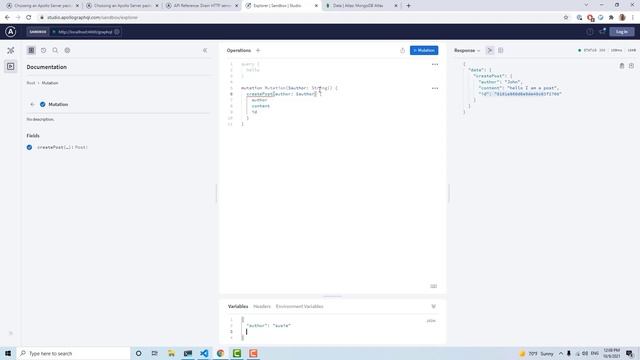Run the Mutation with the blue button
The width and height of the screenshot is (640, 360).
click(424, 50)
